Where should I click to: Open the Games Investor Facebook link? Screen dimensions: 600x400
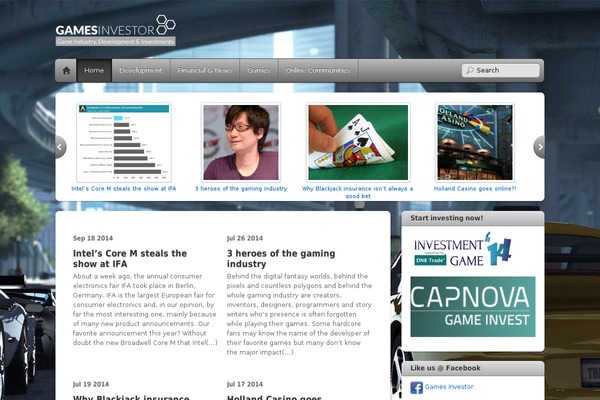(449, 387)
